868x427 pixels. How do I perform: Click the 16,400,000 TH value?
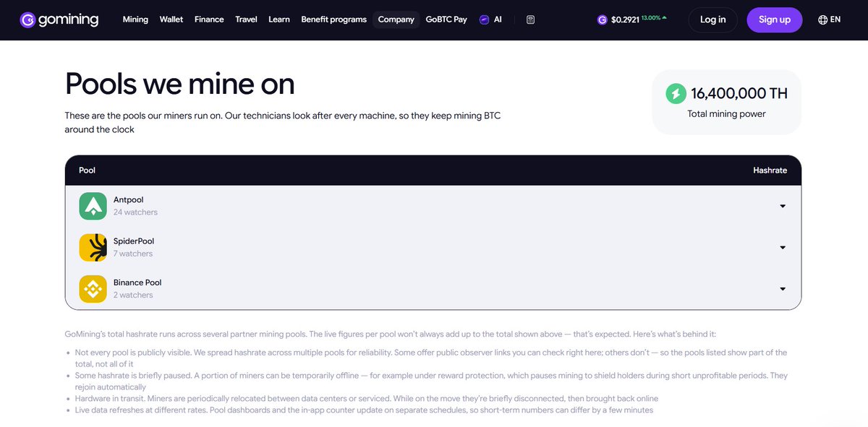pos(739,93)
